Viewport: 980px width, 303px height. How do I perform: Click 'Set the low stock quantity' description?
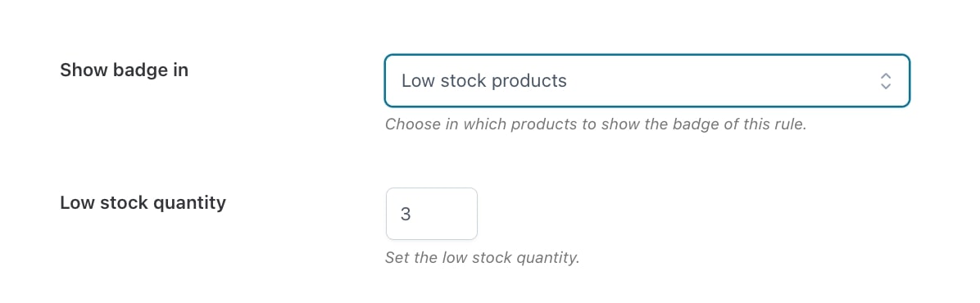(482, 257)
